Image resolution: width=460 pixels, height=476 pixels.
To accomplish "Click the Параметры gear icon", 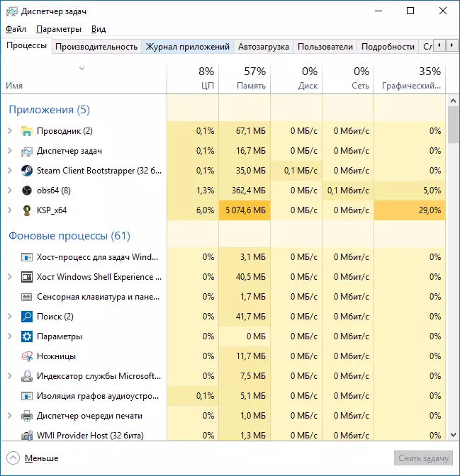I will 27,336.
